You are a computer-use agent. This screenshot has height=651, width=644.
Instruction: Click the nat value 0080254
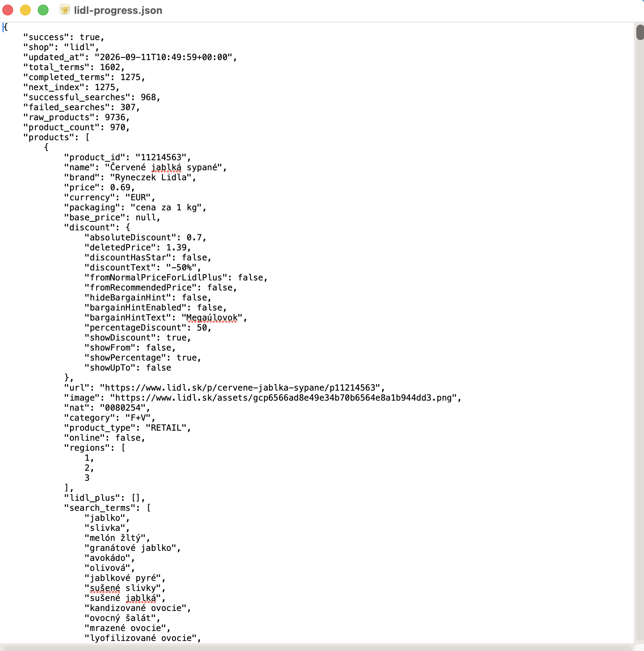[x=123, y=408]
